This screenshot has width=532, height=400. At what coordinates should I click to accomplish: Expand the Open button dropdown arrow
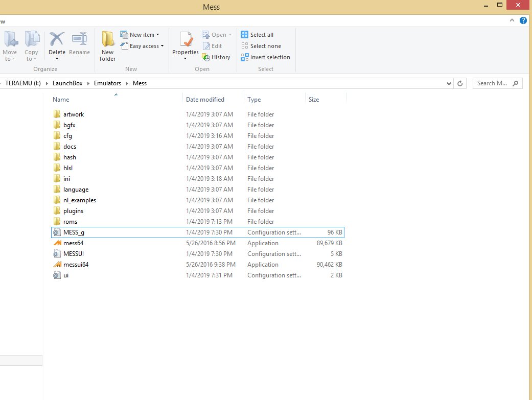pos(230,35)
